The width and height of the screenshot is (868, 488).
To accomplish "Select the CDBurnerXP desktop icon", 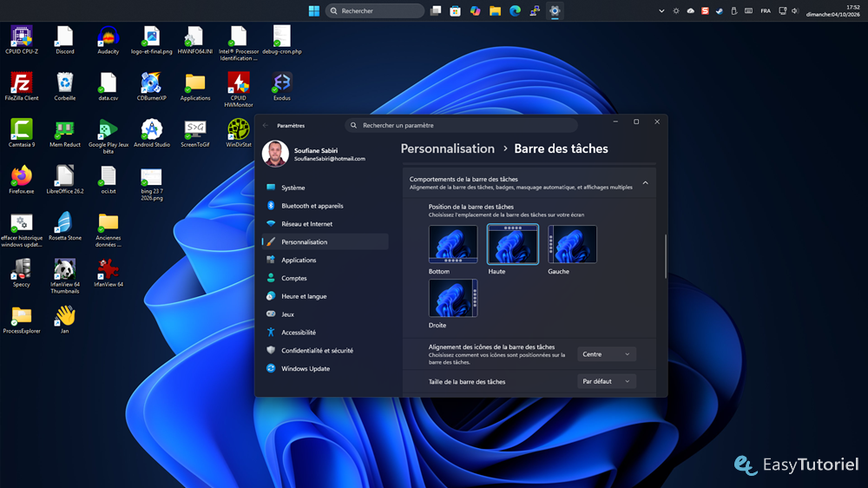I will (151, 87).
